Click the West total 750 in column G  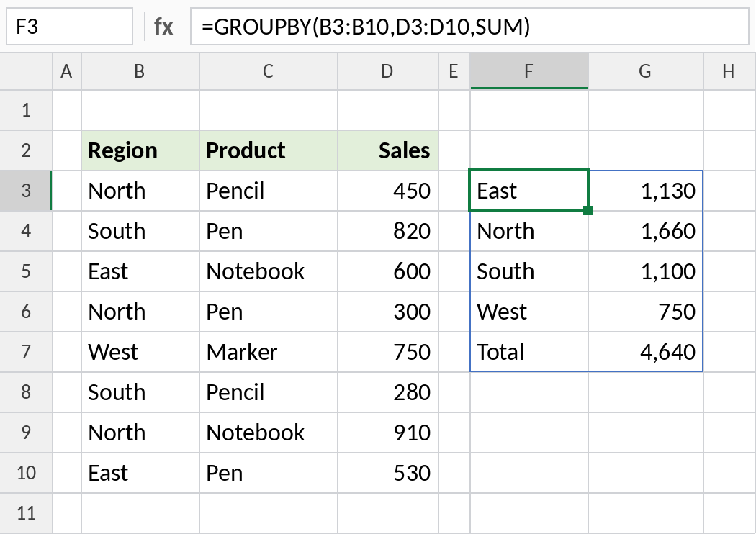(x=646, y=312)
